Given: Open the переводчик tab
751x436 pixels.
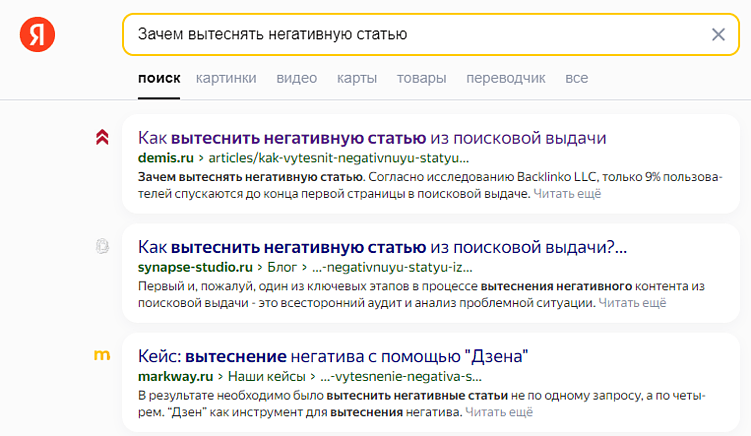Looking at the screenshot, I should (506, 78).
